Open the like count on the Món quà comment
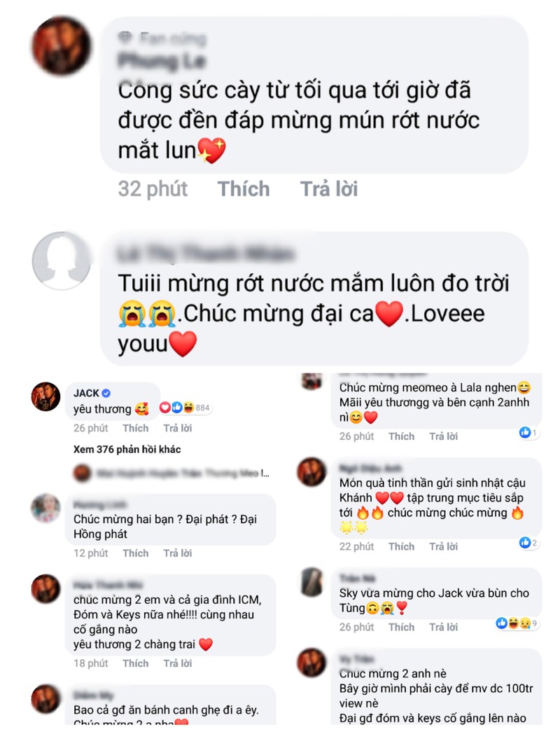Screen dimensions: 560x739 (528, 542)
